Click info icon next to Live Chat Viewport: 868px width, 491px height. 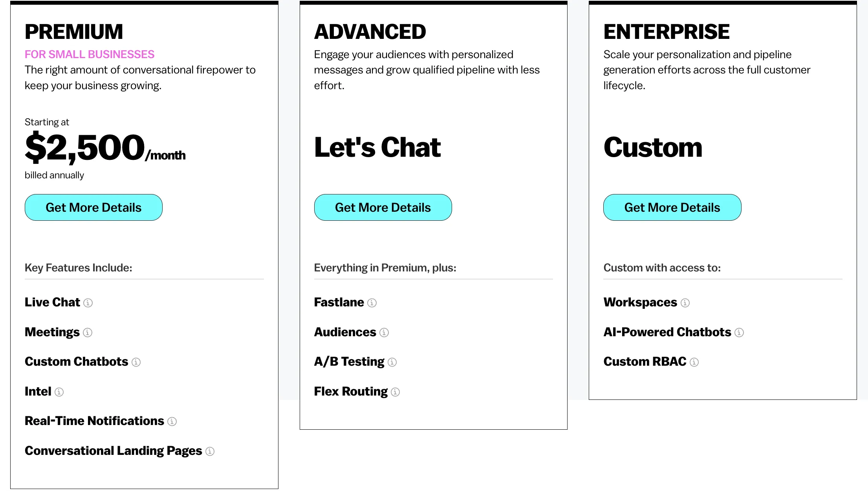[x=88, y=303]
